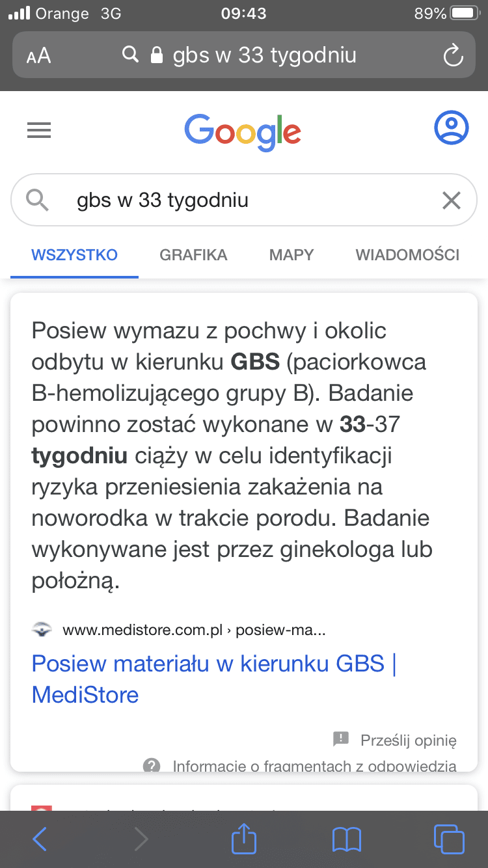The image size is (488, 868).
Task: Switch to the WIADOMOŚCI tab
Action: click(407, 255)
